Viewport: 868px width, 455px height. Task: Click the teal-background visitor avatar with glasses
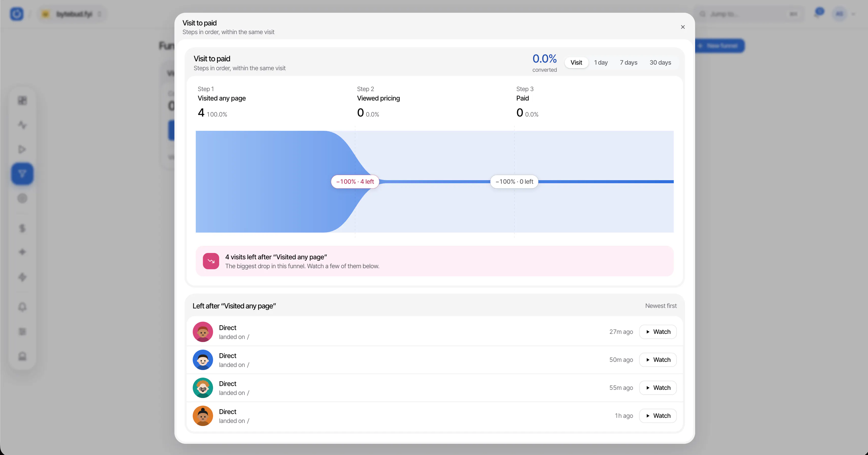coord(203,388)
